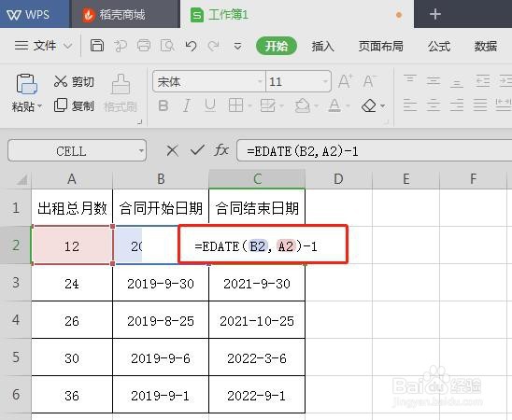Click the cell Borders icon
Viewport: 512px width, 420px height.
(x=235, y=105)
